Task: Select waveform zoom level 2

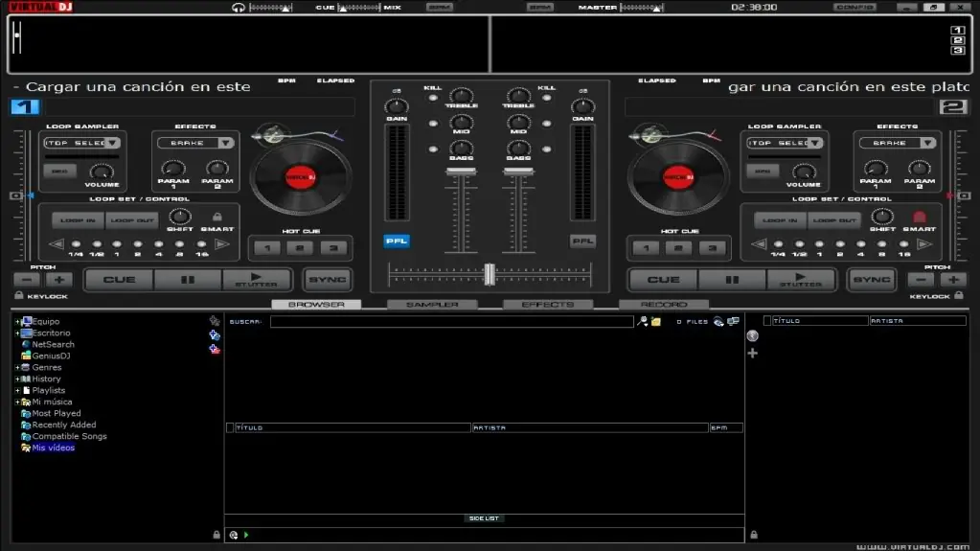Action: [x=958, y=40]
